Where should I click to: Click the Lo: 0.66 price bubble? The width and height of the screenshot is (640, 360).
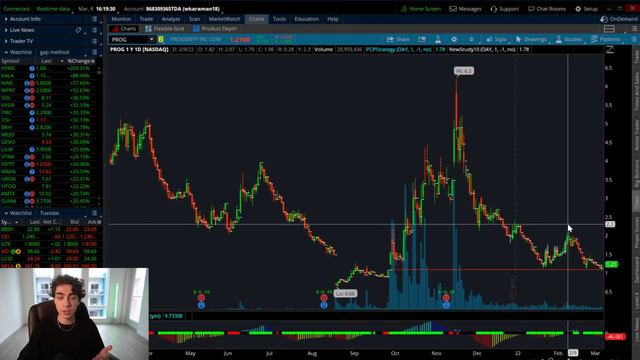pyautogui.click(x=345, y=293)
